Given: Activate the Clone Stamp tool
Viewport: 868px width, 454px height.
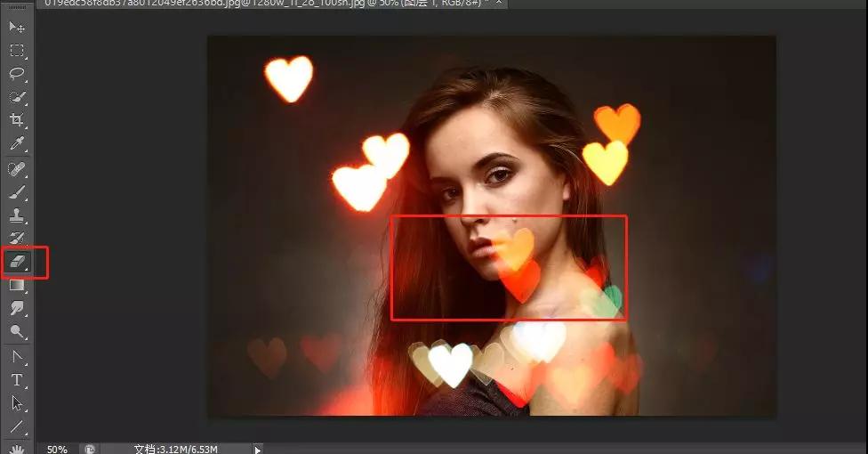Looking at the screenshot, I should pyautogui.click(x=17, y=215).
